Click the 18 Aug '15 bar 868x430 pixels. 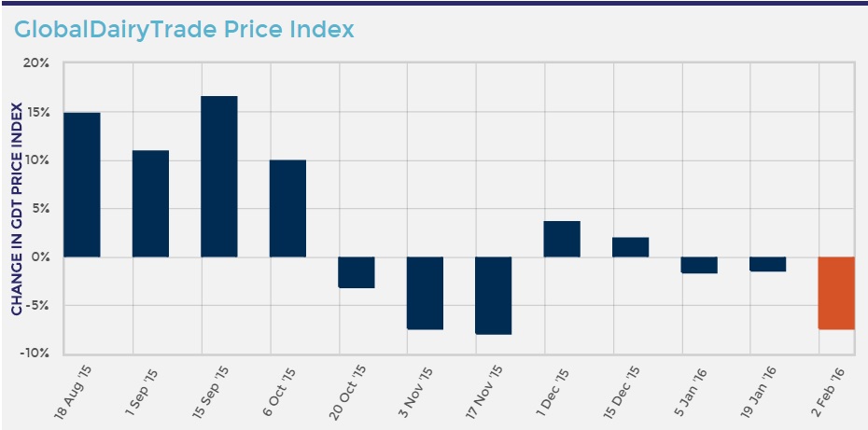[81, 184]
